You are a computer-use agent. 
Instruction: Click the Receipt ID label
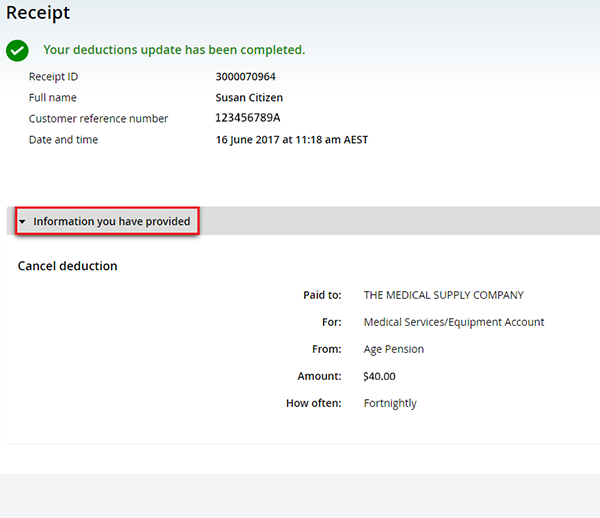coord(53,76)
